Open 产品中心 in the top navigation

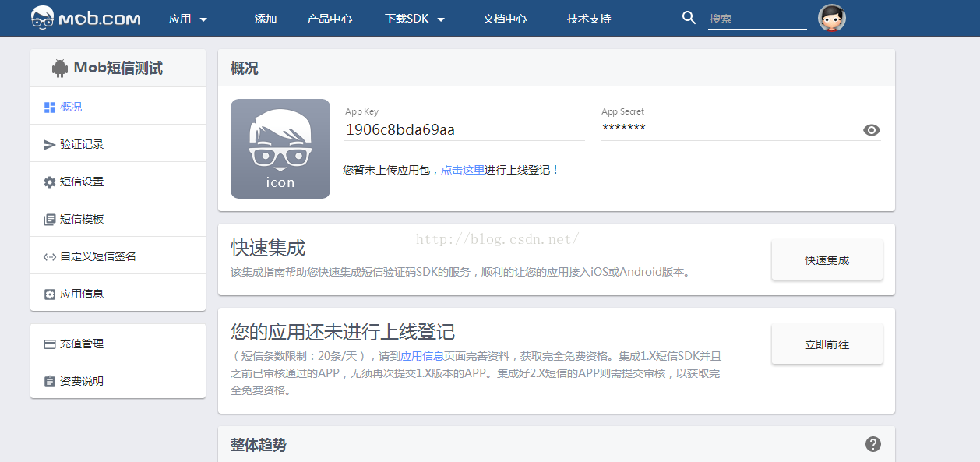click(x=330, y=19)
